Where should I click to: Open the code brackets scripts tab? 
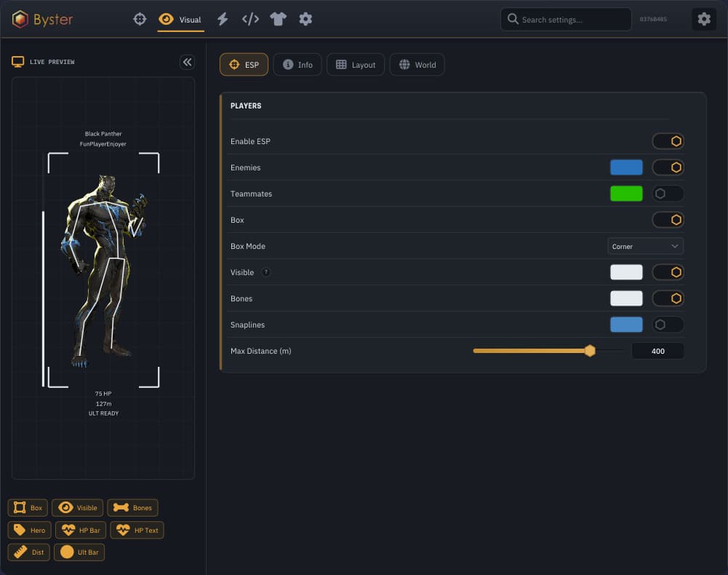[250, 19]
